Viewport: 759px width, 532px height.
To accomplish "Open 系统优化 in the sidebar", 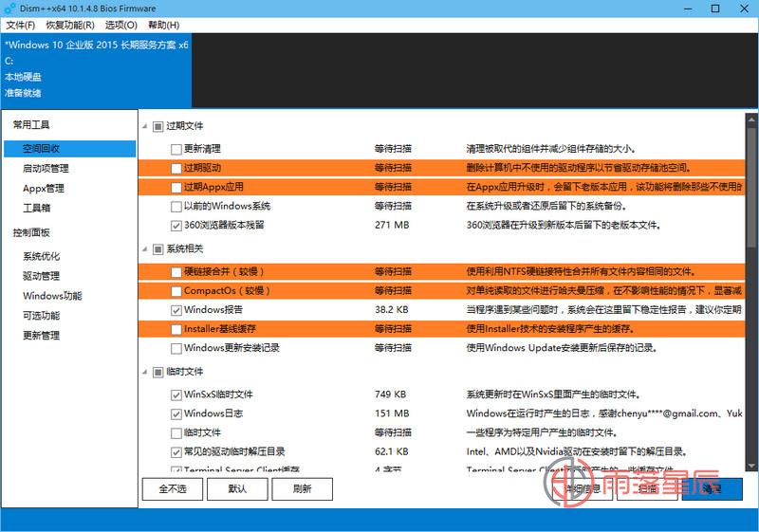I will tap(42, 256).
